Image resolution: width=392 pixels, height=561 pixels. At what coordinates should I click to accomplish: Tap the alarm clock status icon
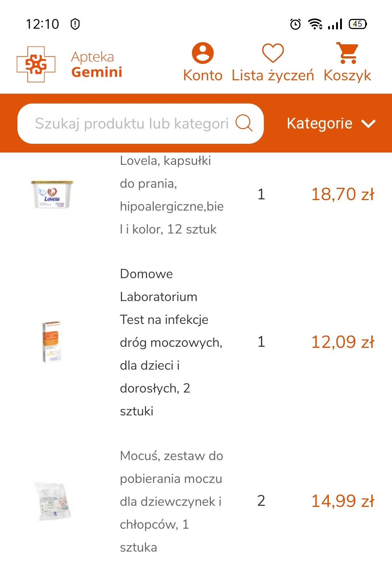295,24
